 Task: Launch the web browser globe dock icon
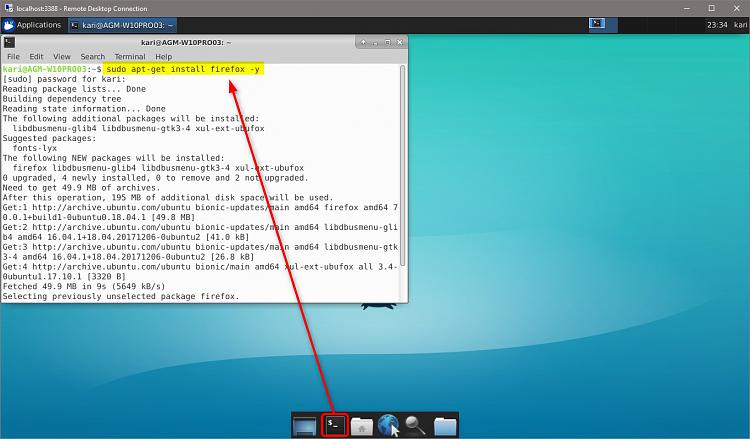[x=388, y=425]
